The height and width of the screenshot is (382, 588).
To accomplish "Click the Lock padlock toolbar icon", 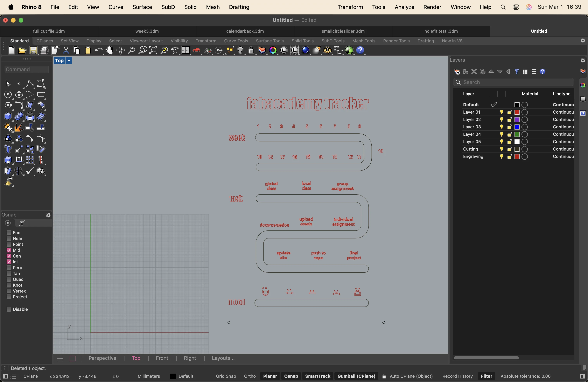I will [x=251, y=50].
